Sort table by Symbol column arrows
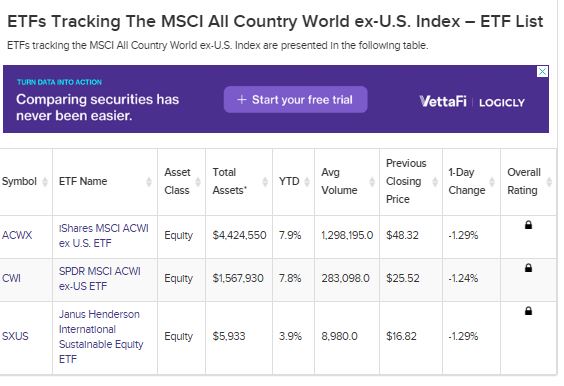564x386 pixels. click(x=45, y=182)
